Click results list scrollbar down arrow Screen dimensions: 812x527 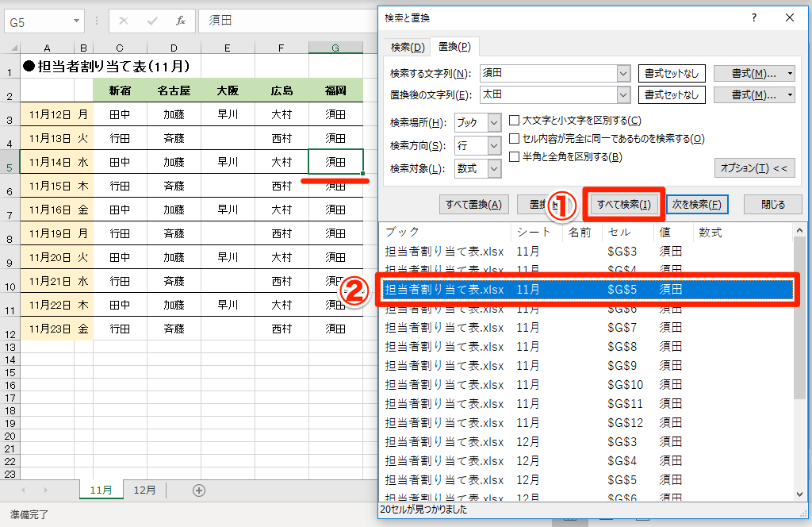(799, 494)
